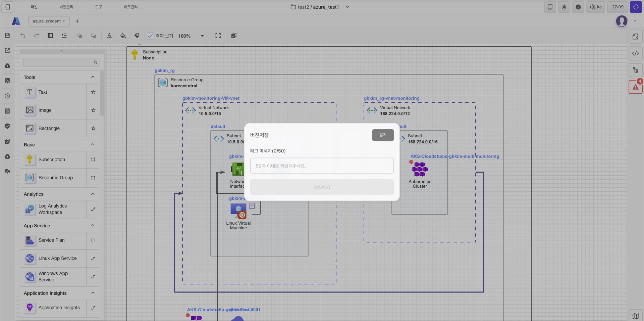Click the redo arrow icon
The width and height of the screenshot is (644, 321).
[37, 36]
